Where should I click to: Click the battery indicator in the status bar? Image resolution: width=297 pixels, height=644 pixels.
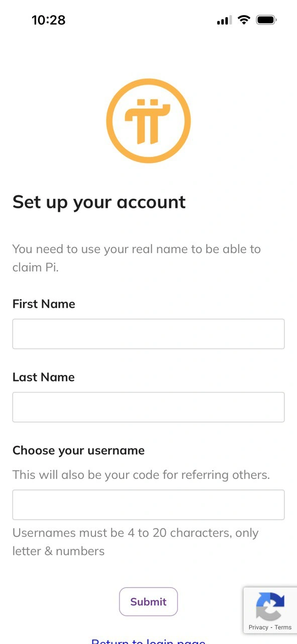tap(265, 19)
